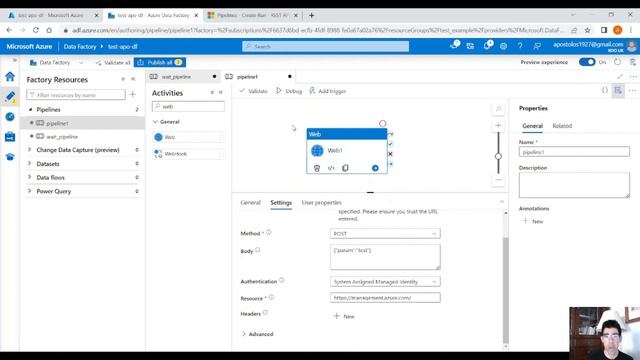Clone the Web1 activity with copy icon
The width and height of the screenshot is (640, 360).
coord(345,168)
